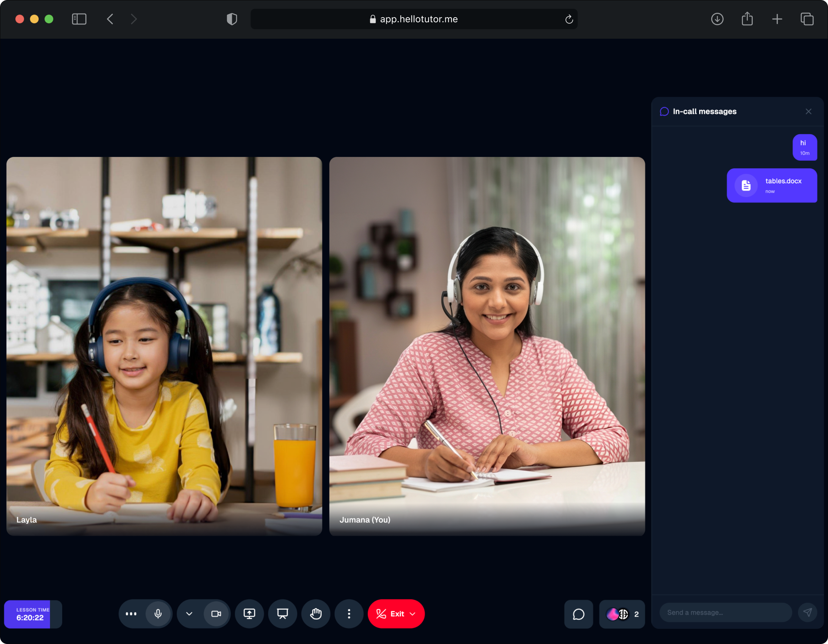This screenshot has width=828, height=644.
Task: Open the whiteboard presentation icon
Action: 283,614
